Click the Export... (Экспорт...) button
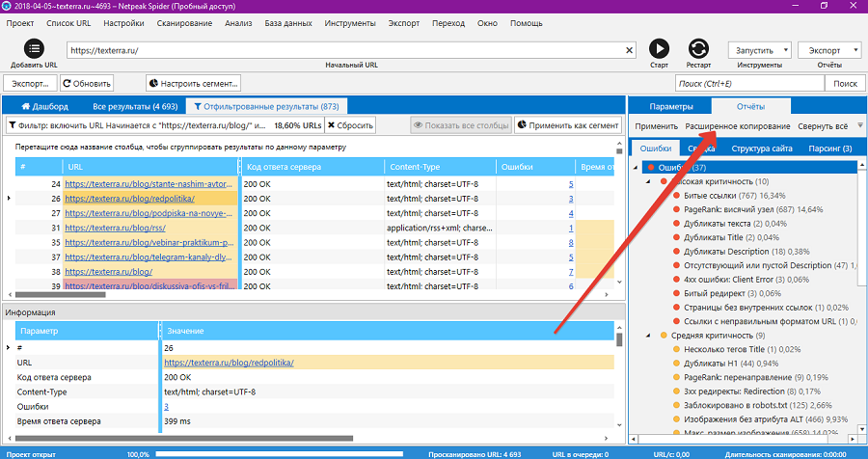 tap(30, 84)
